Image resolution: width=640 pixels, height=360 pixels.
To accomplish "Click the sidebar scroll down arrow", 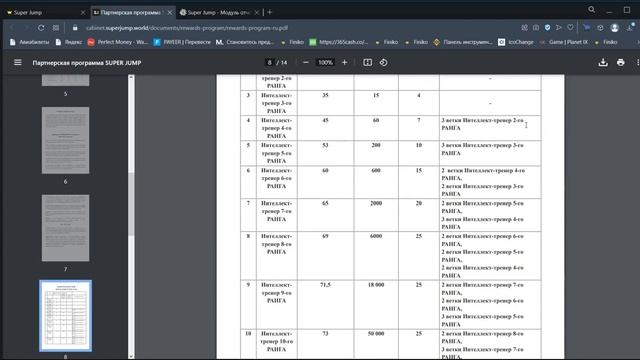I will 131,356.
